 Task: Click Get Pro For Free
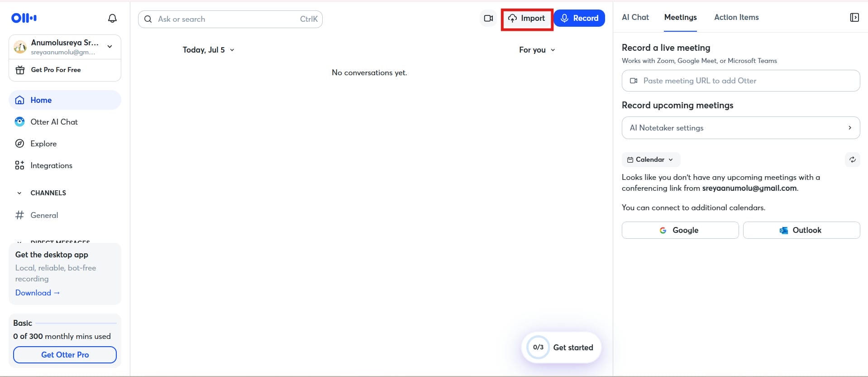click(x=65, y=70)
